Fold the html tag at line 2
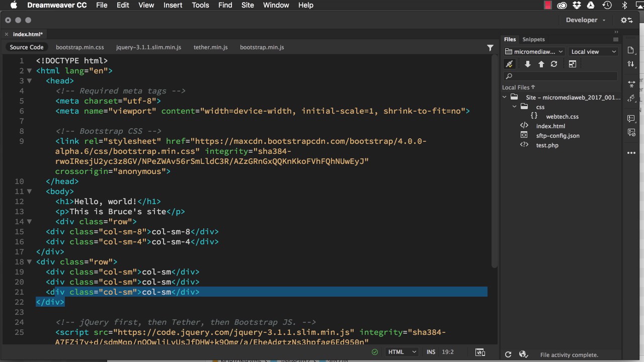The width and height of the screenshot is (644, 362). point(29,70)
